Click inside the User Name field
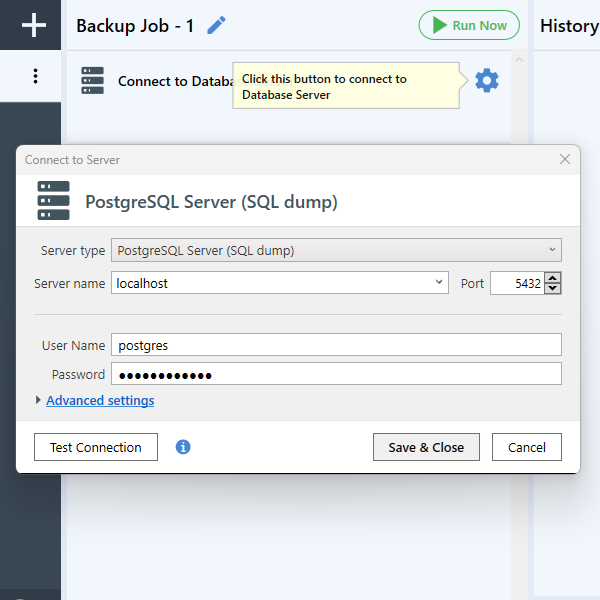 [x=336, y=345]
